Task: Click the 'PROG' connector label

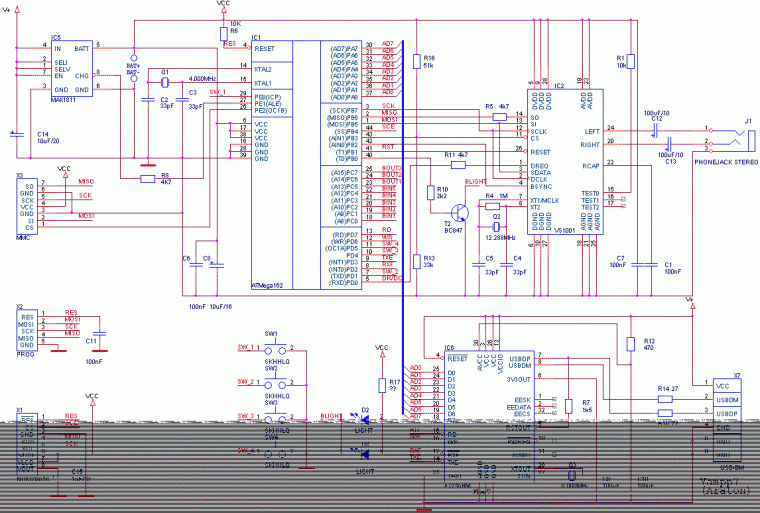Action: (25, 355)
